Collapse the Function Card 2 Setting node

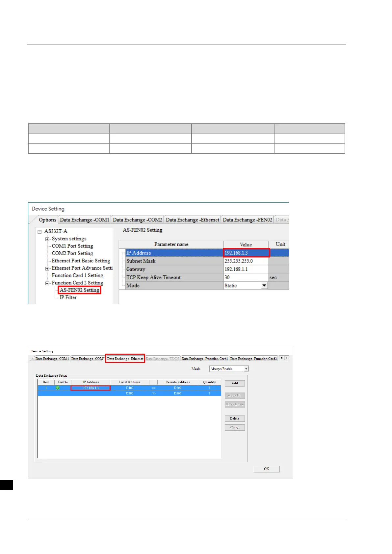[x=47, y=283]
